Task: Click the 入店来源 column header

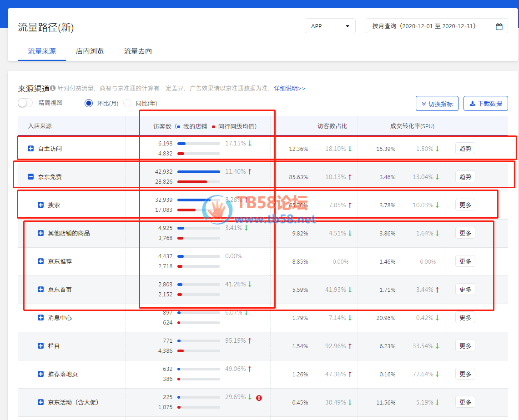Action: (40, 126)
